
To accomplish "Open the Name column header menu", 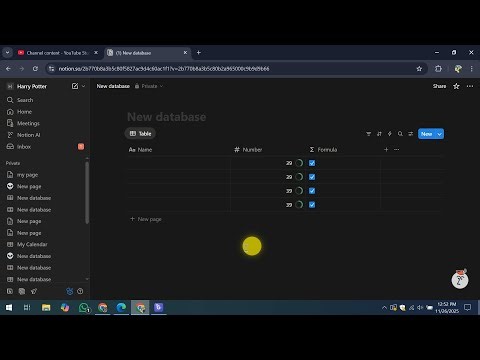I will (140, 150).
